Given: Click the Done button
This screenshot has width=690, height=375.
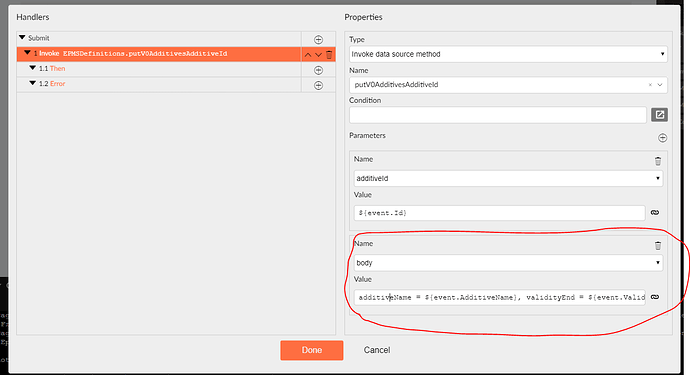Looking at the screenshot, I should 312,350.
